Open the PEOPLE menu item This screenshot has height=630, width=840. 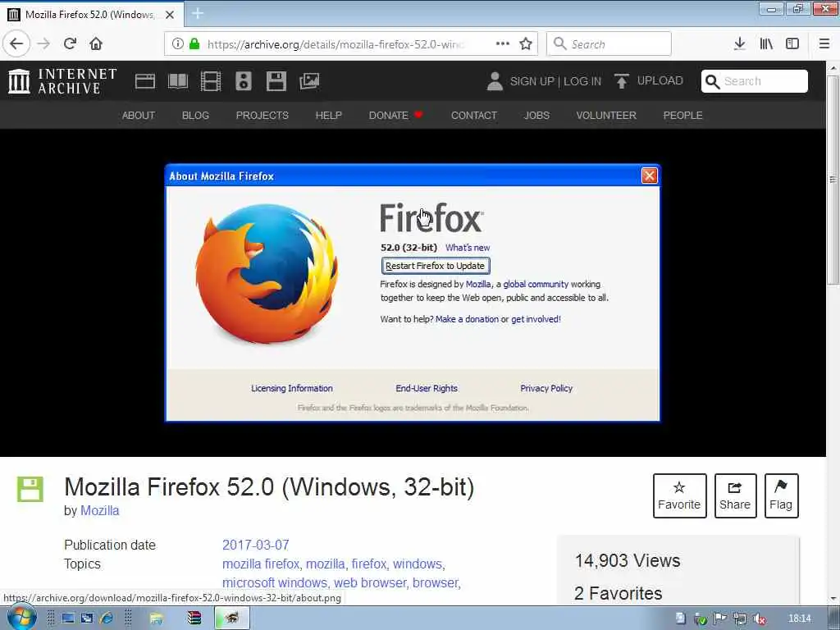point(682,115)
